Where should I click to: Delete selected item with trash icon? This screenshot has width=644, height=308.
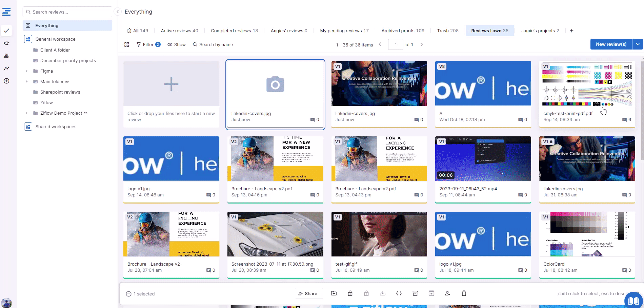point(464,293)
